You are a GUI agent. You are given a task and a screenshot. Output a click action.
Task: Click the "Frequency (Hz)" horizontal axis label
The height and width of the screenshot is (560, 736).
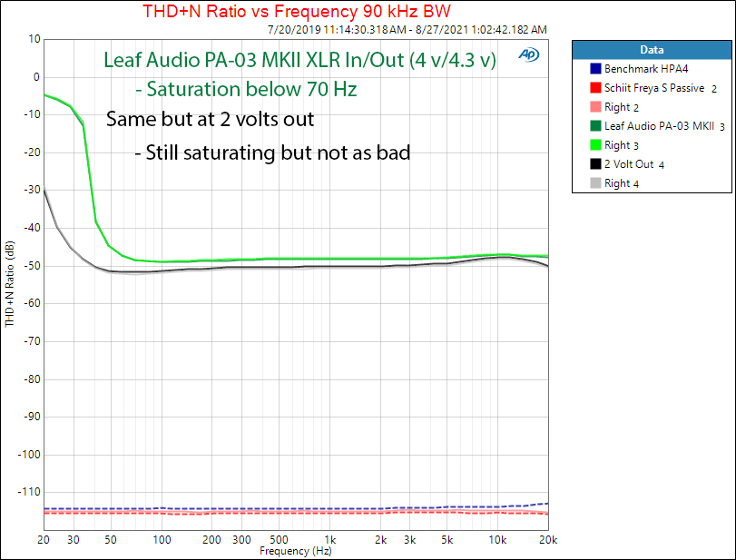click(296, 551)
